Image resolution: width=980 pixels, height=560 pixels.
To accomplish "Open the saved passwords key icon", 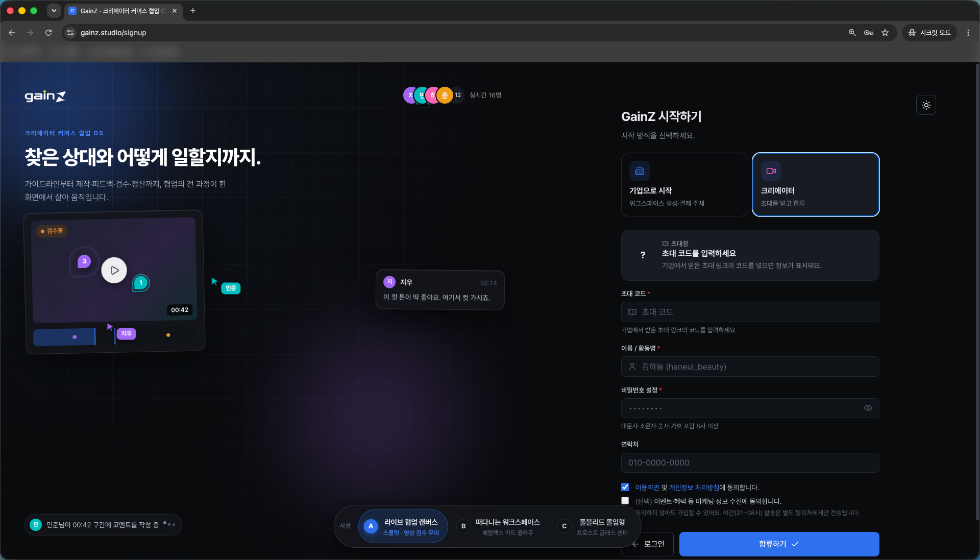I will pyautogui.click(x=868, y=33).
